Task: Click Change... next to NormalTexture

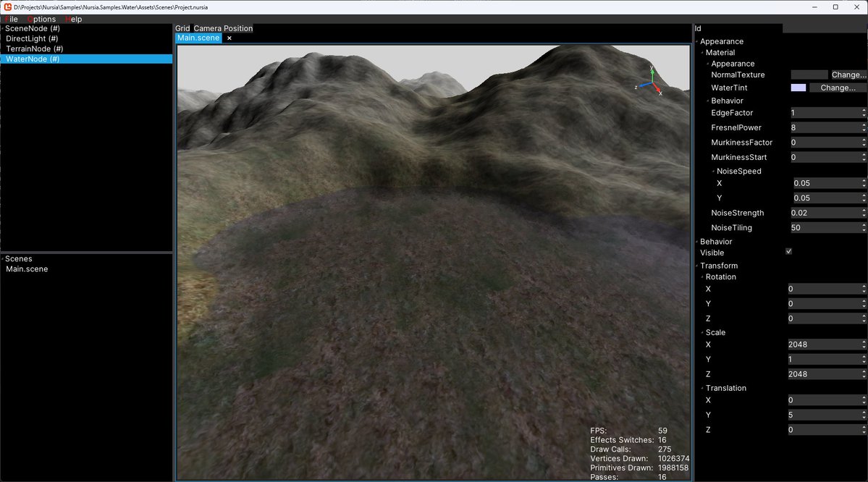Action: pos(847,75)
